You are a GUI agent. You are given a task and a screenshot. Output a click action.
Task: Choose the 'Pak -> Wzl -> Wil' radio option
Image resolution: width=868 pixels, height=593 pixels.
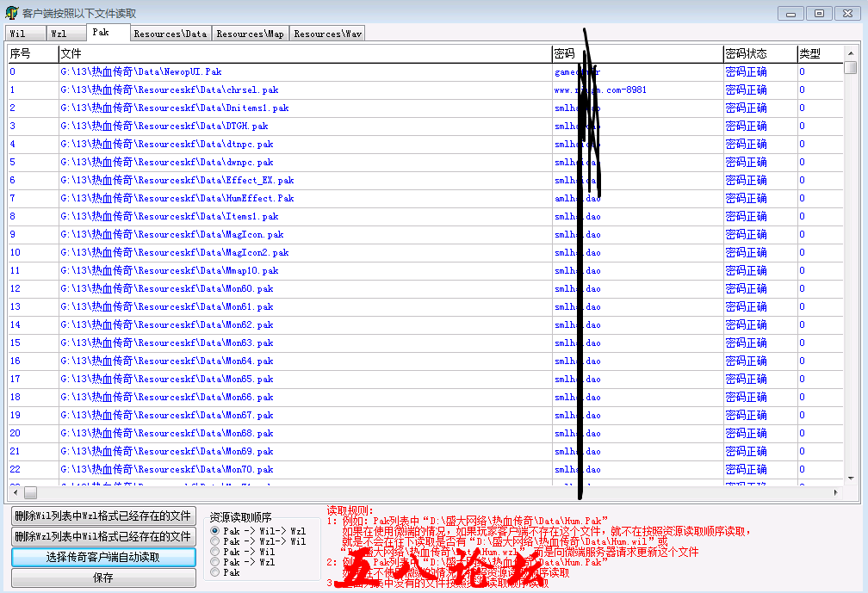click(x=214, y=541)
